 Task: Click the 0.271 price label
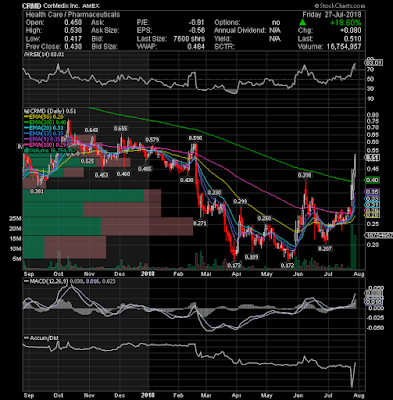click(x=200, y=223)
